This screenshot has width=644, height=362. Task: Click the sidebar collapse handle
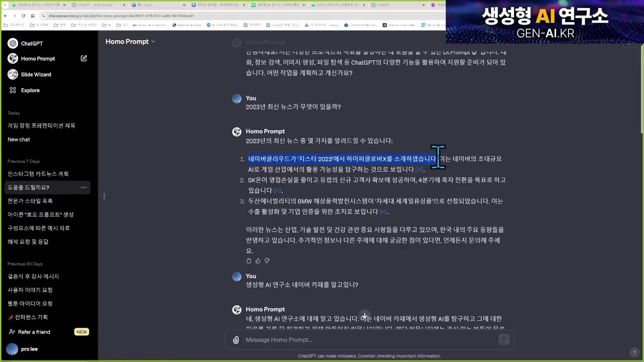click(104, 196)
